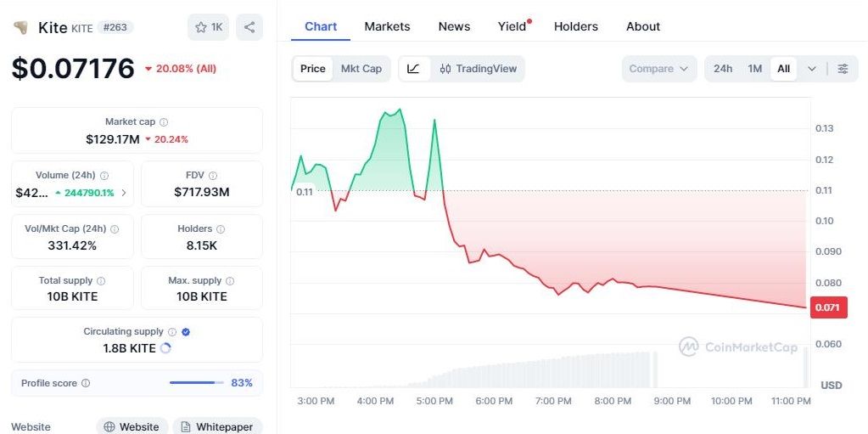
Task: Expand more time range options chevron
Action: pos(812,69)
